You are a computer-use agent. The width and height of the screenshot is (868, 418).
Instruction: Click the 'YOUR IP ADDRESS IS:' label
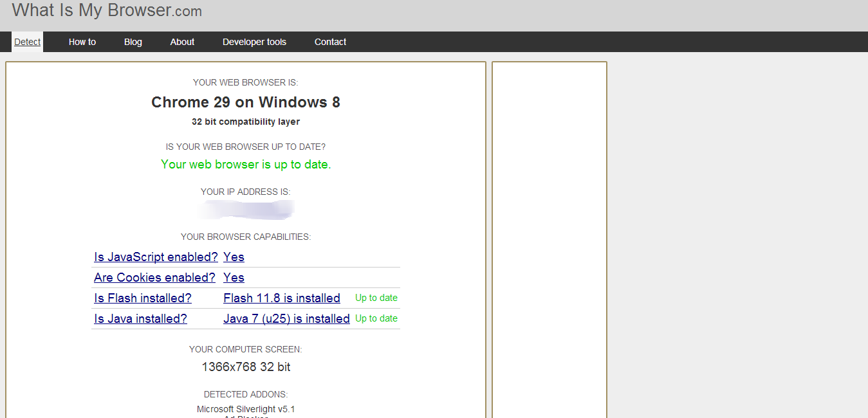[246, 192]
